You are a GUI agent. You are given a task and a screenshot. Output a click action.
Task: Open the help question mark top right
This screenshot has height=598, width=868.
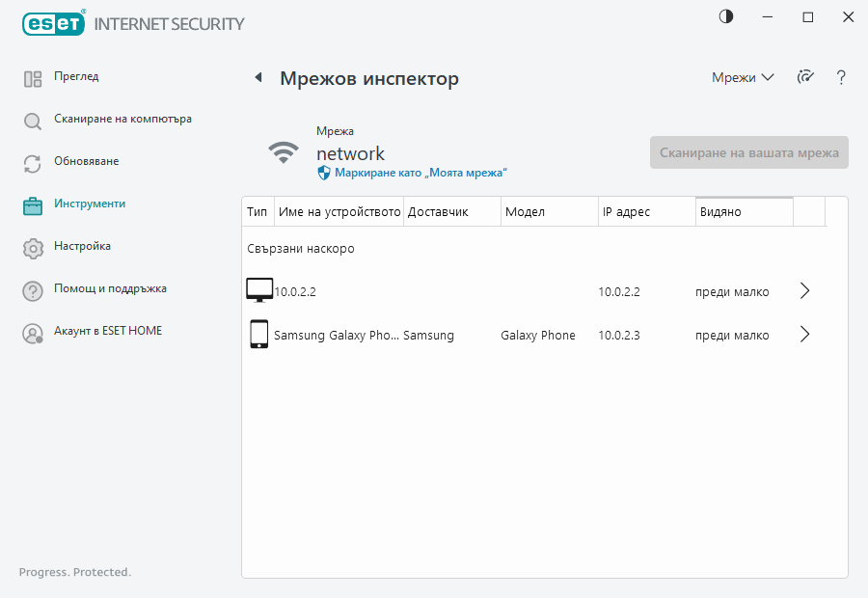pyautogui.click(x=841, y=77)
